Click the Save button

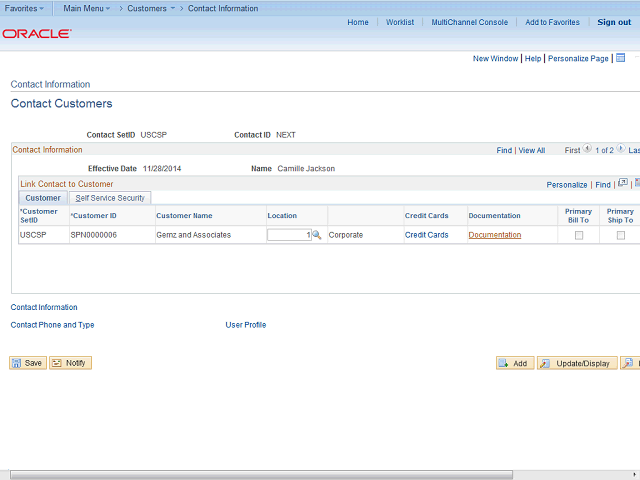coord(28,363)
